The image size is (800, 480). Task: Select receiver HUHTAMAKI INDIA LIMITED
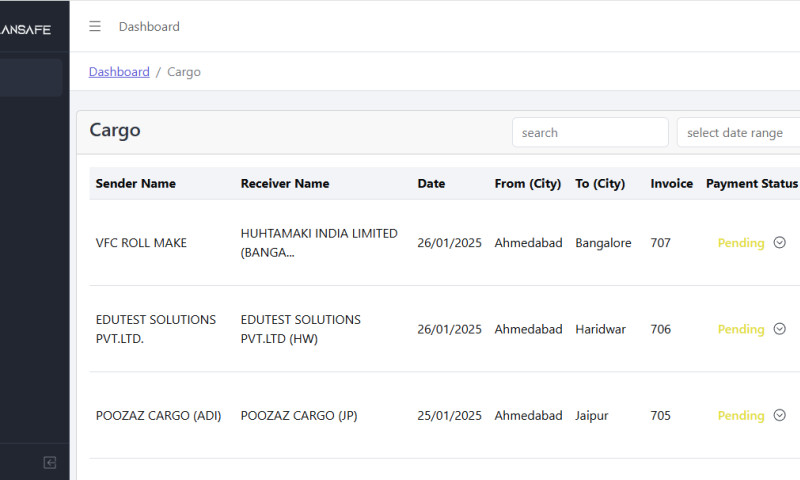(319, 243)
